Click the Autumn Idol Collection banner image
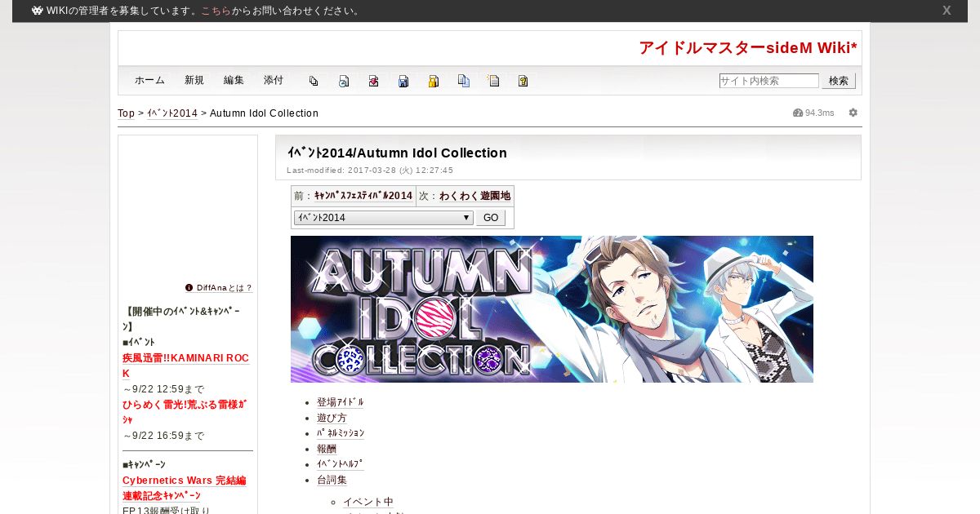 tap(552, 309)
